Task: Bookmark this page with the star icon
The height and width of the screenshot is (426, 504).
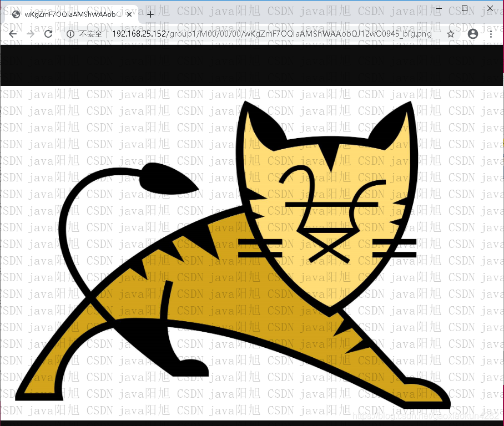Action: 451,34
